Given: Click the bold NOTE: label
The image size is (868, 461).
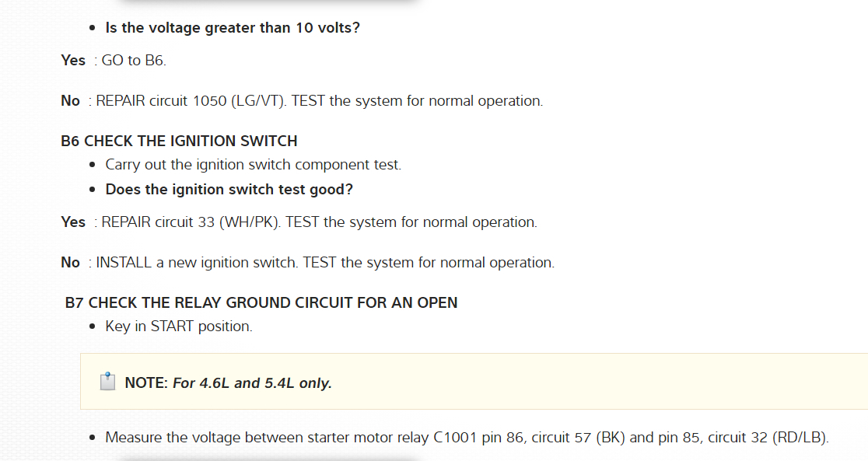Looking at the screenshot, I should click(x=146, y=383).
